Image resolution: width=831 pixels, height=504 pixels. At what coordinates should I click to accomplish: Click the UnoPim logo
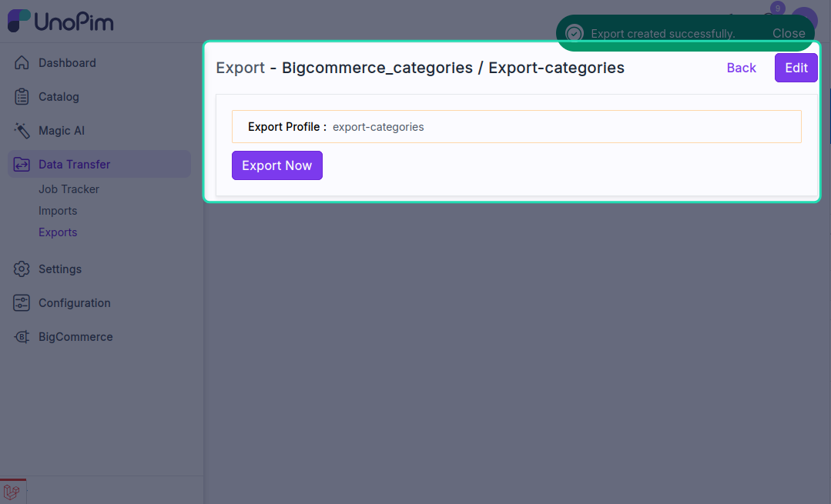point(60,22)
